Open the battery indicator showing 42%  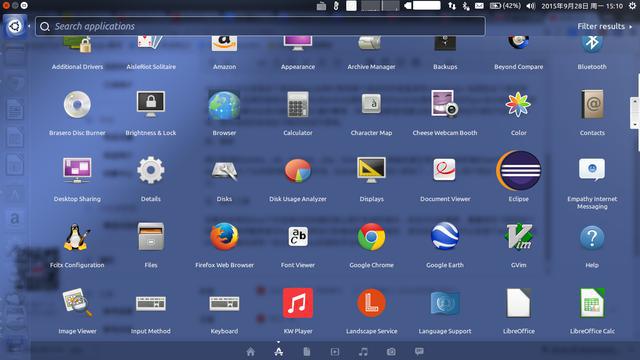(x=504, y=6)
